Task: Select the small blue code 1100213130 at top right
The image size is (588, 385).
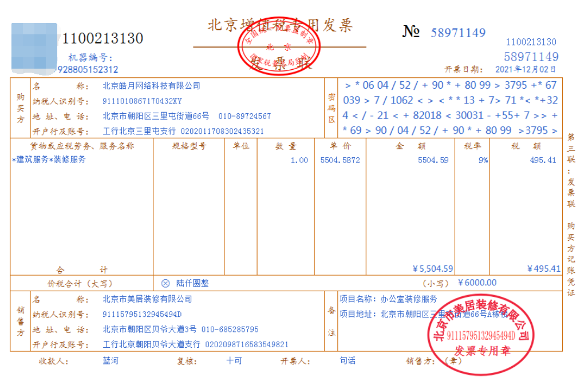Action: [x=531, y=42]
